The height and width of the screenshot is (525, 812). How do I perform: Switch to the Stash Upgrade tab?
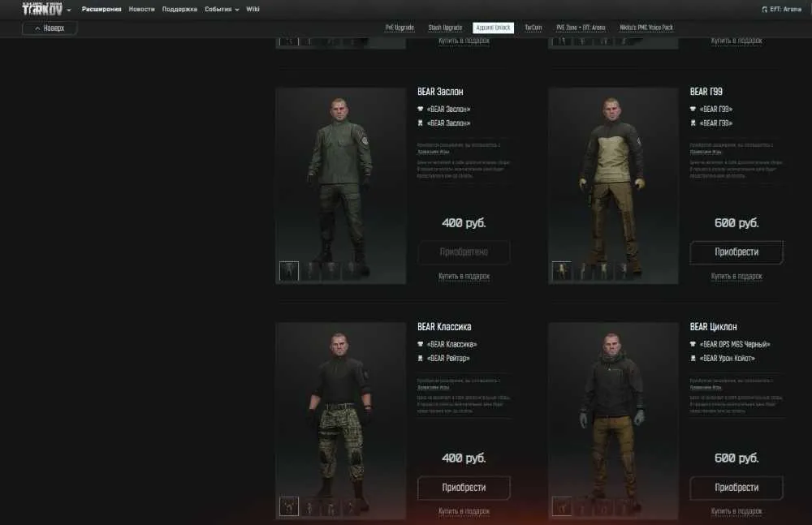tap(445, 28)
